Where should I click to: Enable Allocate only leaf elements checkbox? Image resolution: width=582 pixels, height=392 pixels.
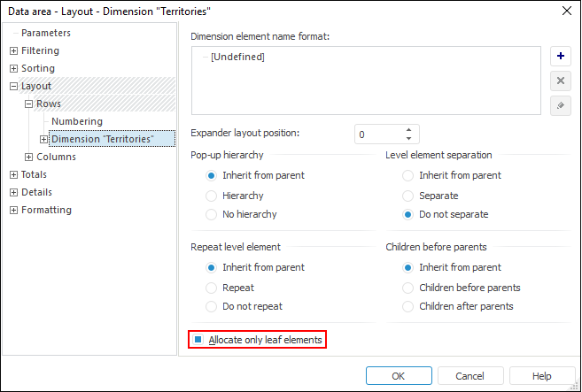point(199,339)
